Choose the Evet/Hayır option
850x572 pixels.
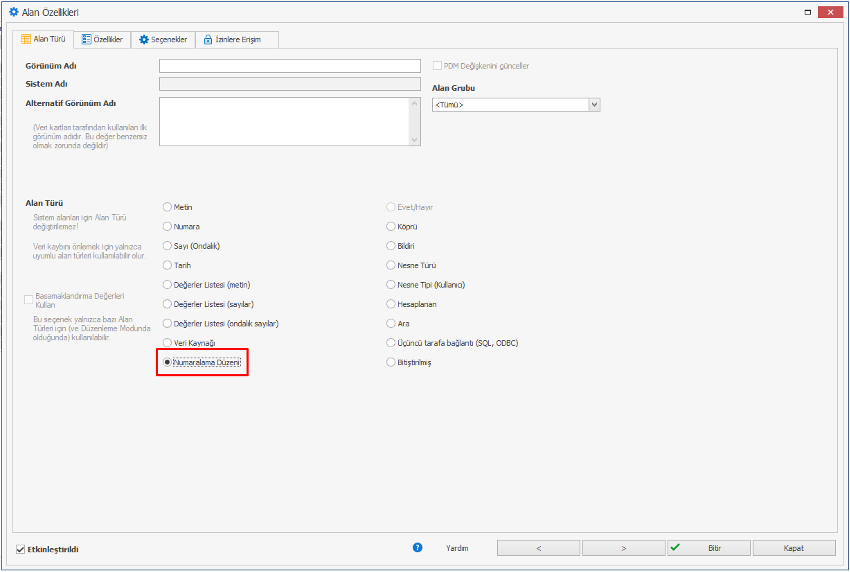[390, 207]
